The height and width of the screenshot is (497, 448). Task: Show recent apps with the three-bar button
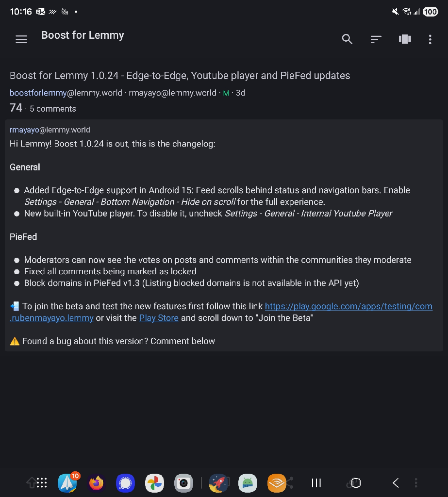[316, 483]
